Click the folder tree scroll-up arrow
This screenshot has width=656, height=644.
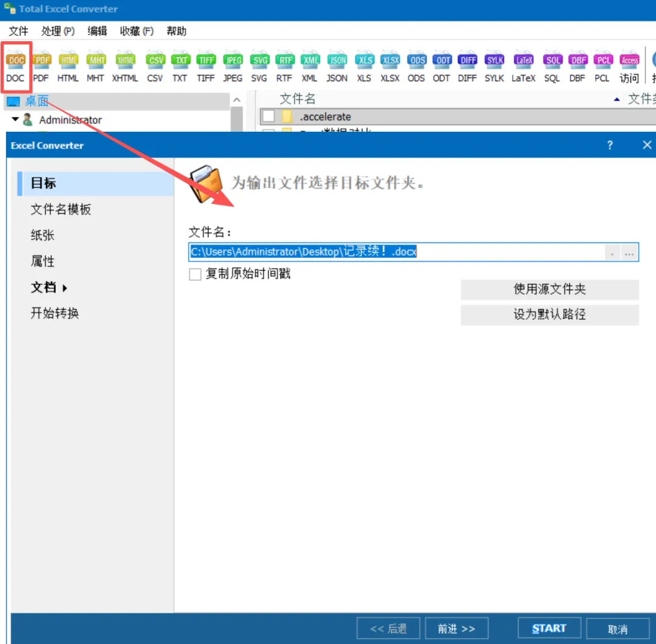(237, 100)
